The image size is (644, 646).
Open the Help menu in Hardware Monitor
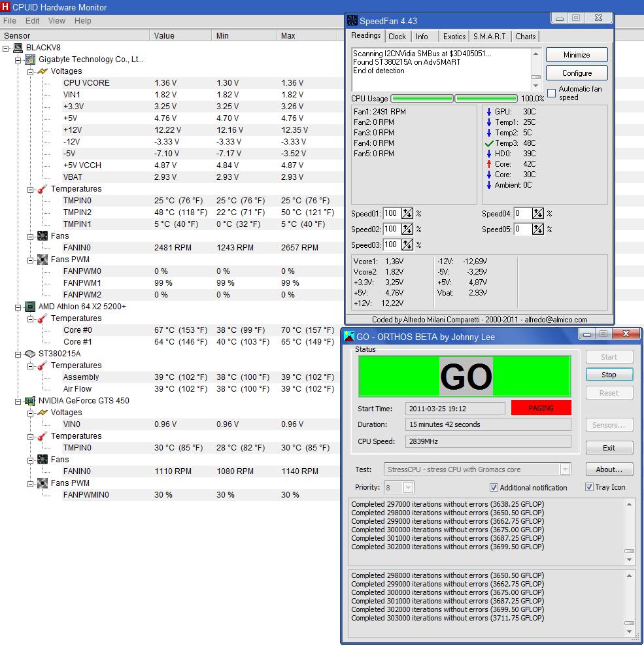coord(82,21)
